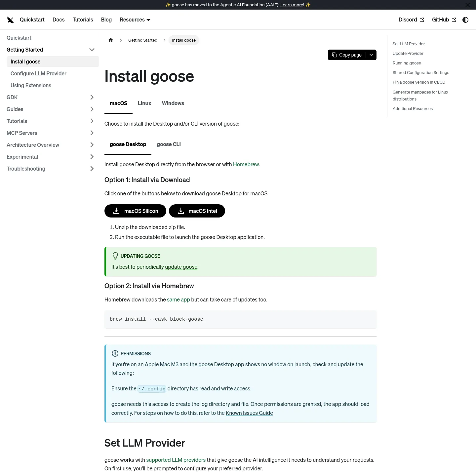This screenshot has width=476, height=476.
Task: Open Quickstart in the top navbar
Action: (32, 20)
